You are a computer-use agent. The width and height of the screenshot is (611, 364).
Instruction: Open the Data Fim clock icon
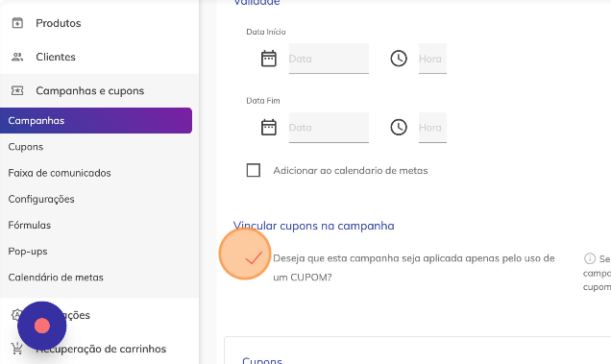point(399,128)
